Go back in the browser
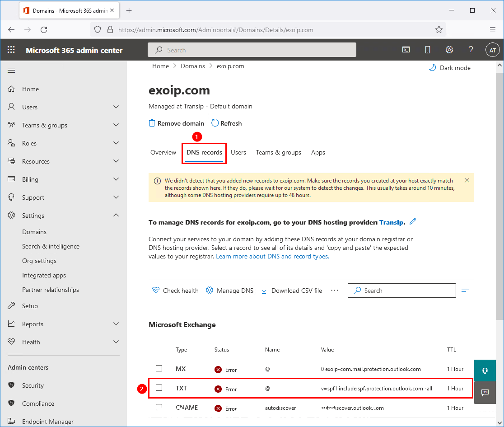 pyautogui.click(x=11, y=29)
